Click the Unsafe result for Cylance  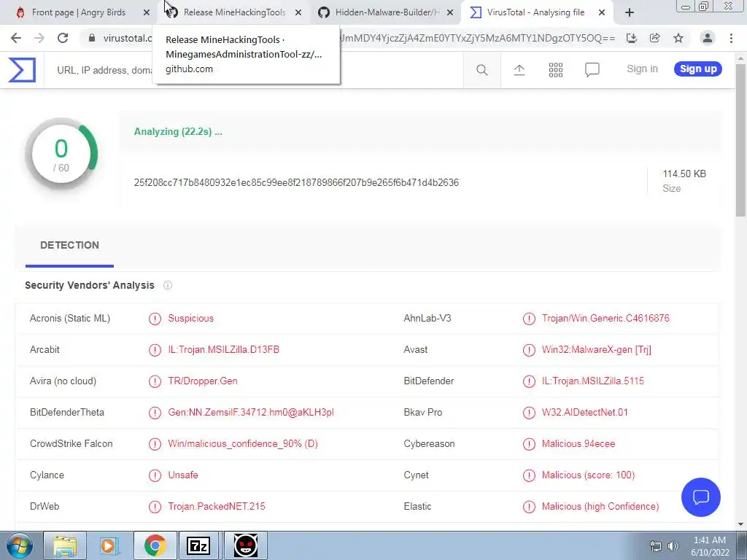(x=183, y=475)
